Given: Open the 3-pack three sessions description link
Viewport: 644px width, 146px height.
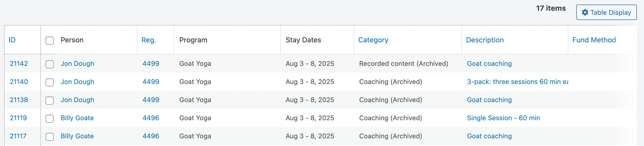Looking at the screenshot, I should [x=518, y=82].
